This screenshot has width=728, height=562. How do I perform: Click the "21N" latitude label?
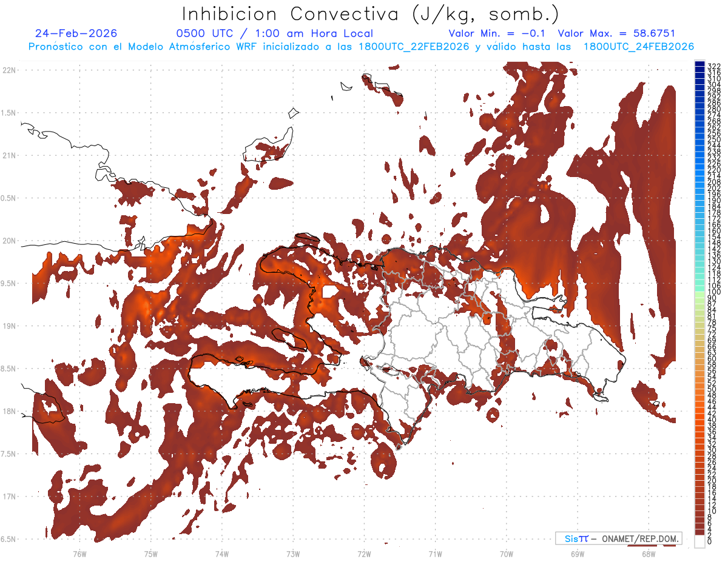pyautogui.click(x=9, y=155)
